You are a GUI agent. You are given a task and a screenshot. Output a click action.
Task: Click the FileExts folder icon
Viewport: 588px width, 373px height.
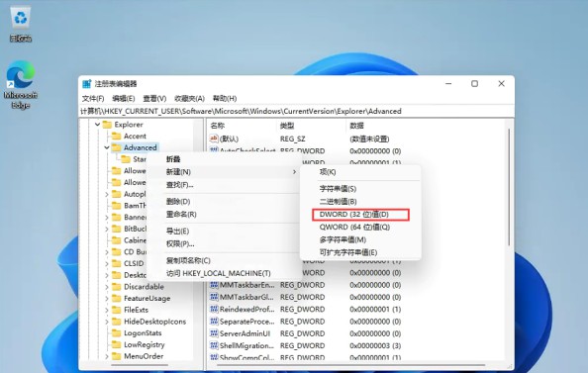coord(117,310)
